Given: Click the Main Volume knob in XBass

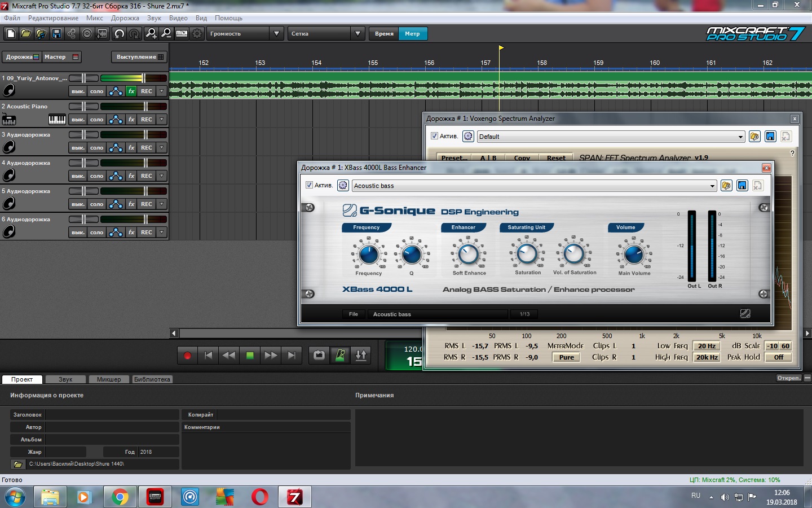Looking at the screenshot, I should pyautogui.click(x=634, y=255).
